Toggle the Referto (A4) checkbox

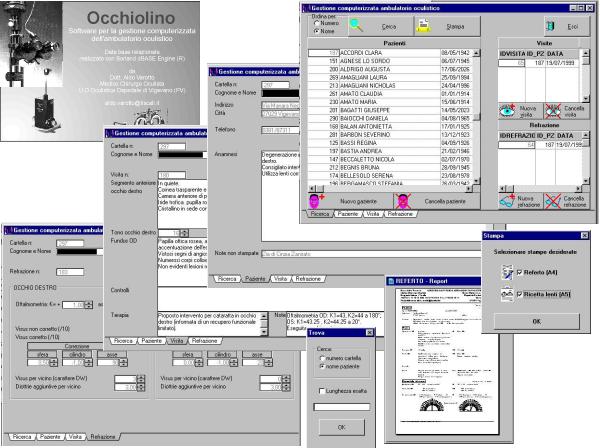click(x=519, y=272)
